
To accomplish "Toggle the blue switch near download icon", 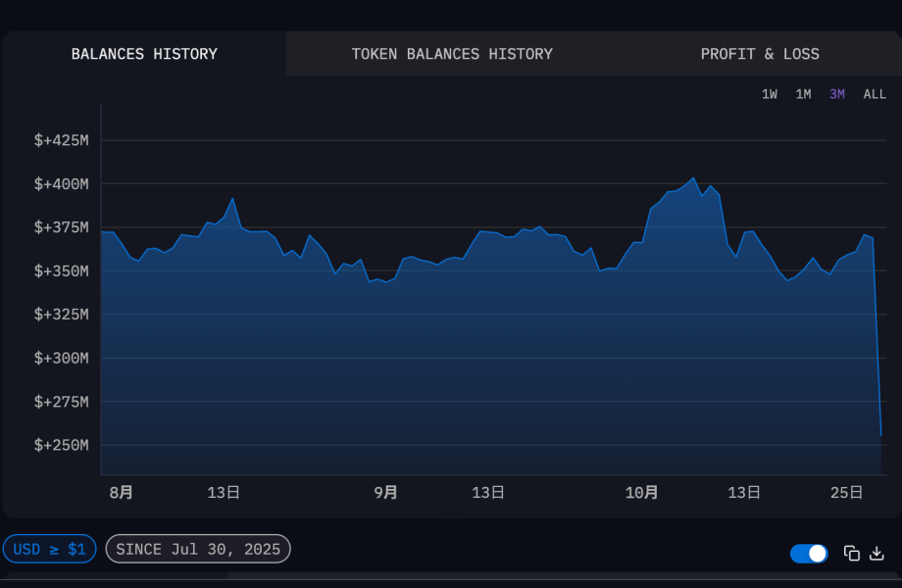I will tap(808, 554).
